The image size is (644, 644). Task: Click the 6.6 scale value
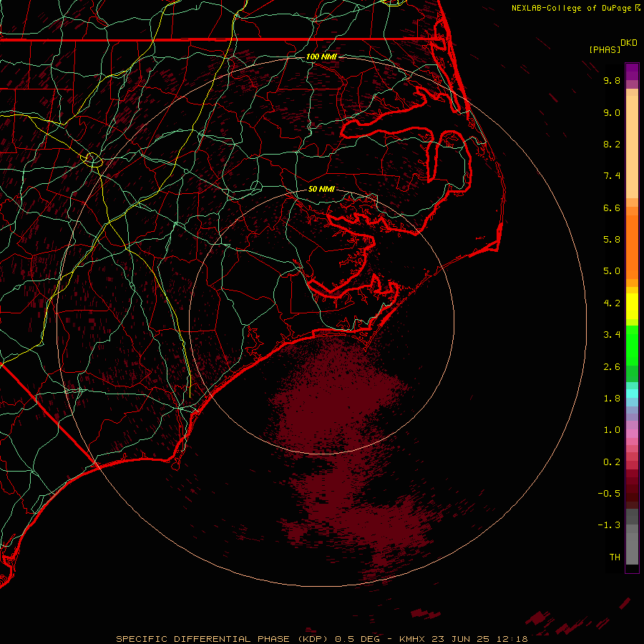(x=612, y=208)
